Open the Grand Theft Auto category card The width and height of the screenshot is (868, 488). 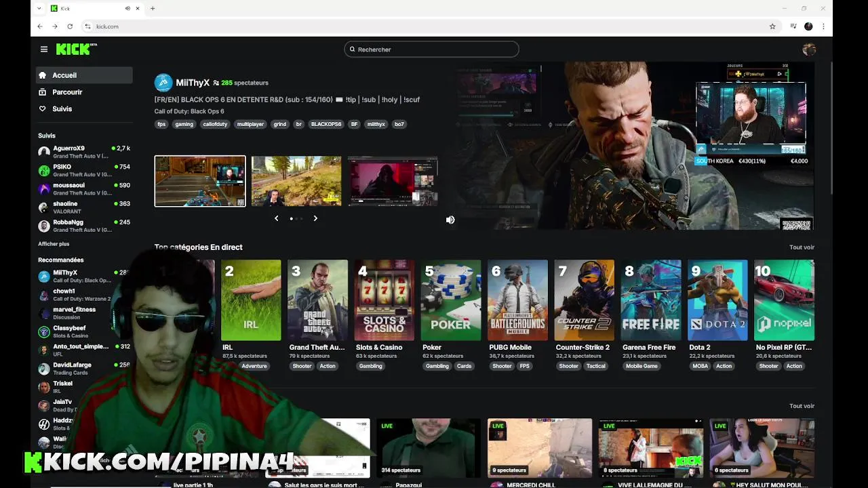click(x=317, y=300)
